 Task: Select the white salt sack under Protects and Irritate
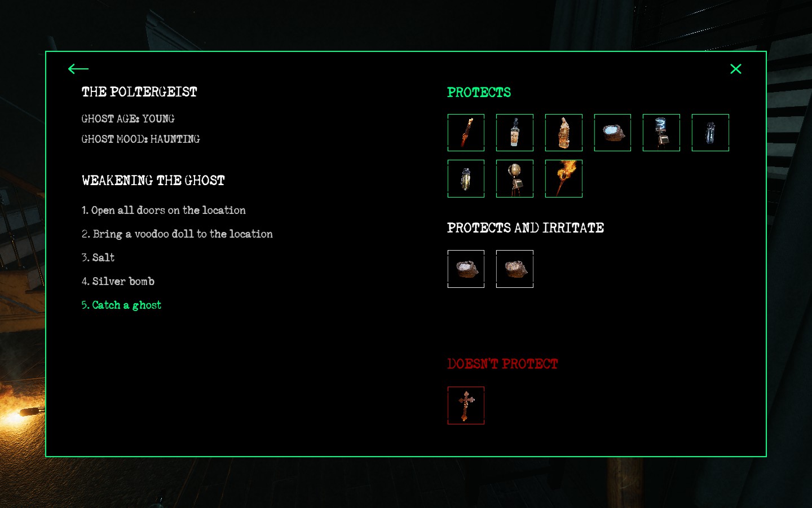[466, 269]
